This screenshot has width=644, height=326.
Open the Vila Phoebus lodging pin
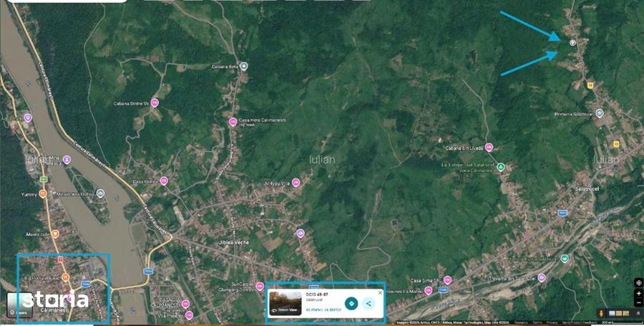pyautogui.click(x=189, y=315)
